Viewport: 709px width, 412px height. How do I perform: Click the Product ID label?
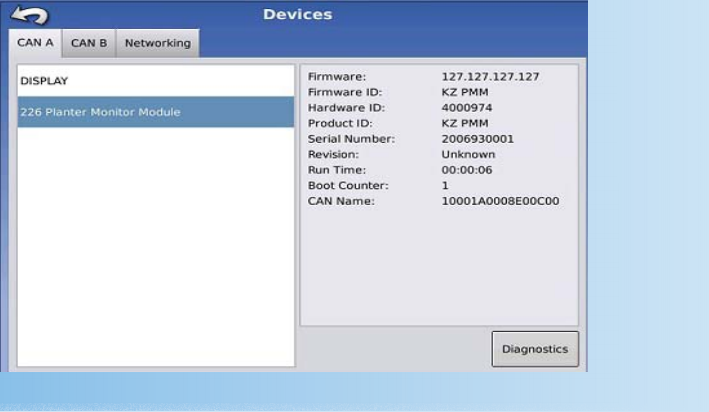coord(340,123)
